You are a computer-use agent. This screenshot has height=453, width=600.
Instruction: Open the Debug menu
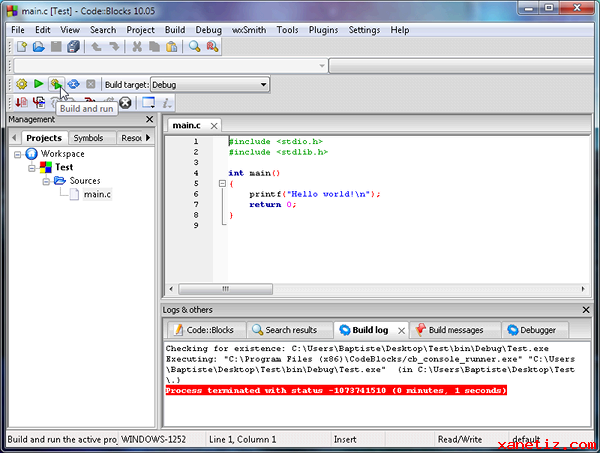(x=209, y=30)
